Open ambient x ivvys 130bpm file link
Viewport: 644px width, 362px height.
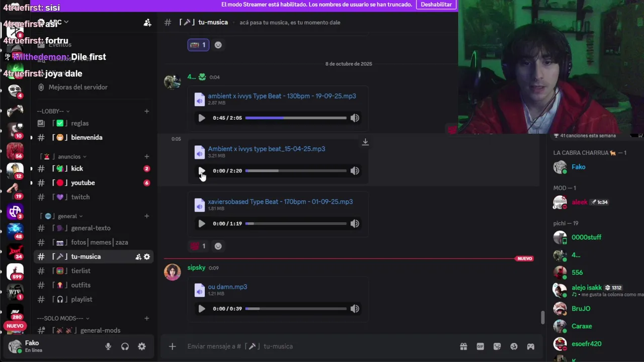[282, 96]
